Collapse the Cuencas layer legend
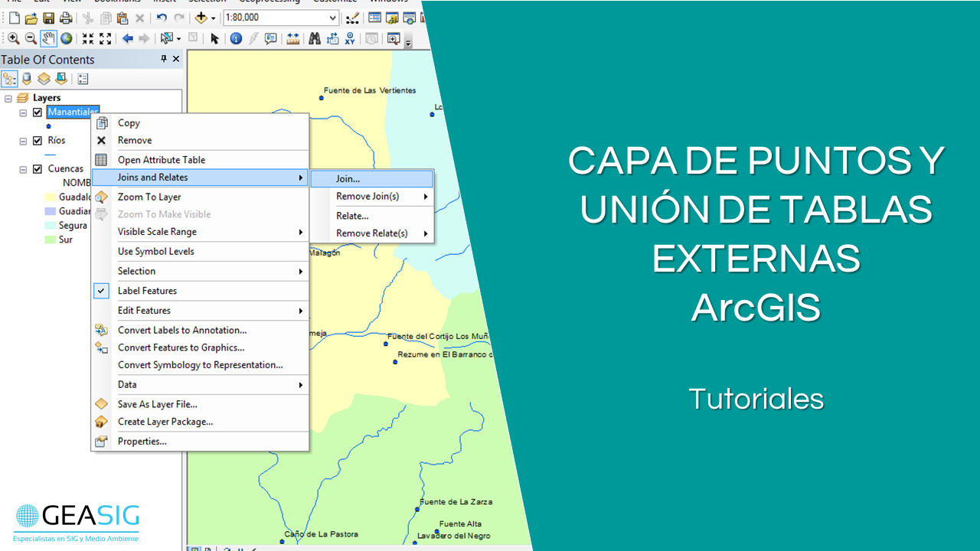980x551 pixels. click(23, 169)
